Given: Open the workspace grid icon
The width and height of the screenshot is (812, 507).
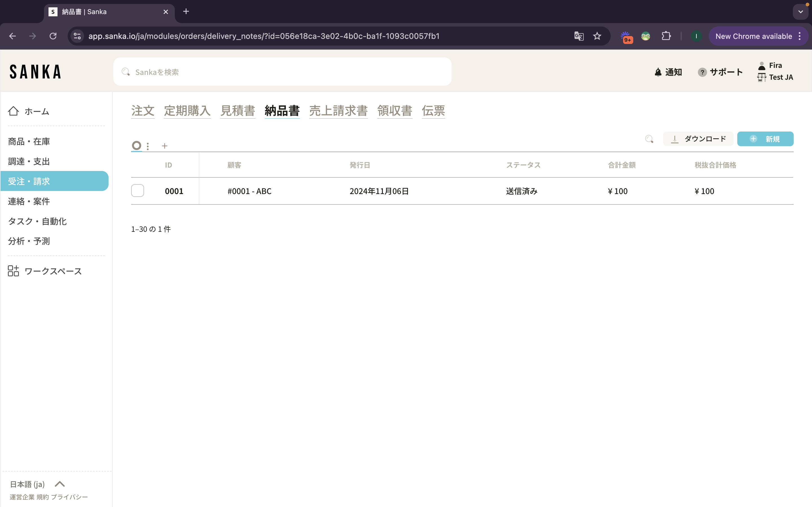Looking at the screenshot, I should 14,271.
